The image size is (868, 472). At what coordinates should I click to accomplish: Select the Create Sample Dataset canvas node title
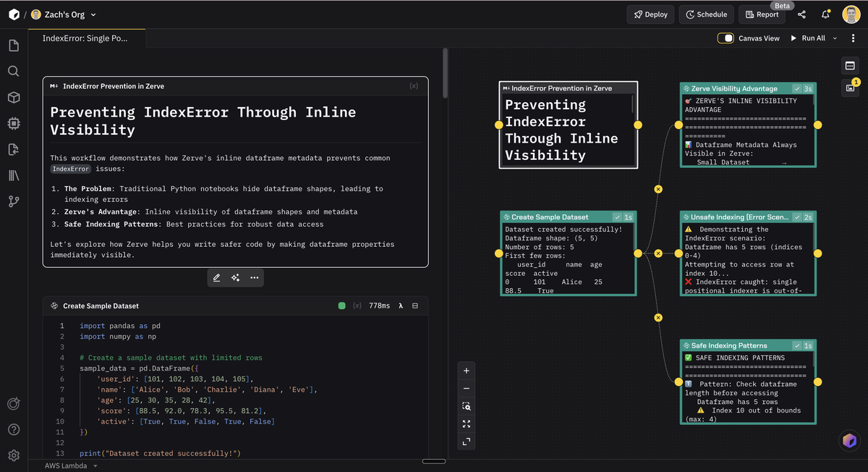pyautogui.click(x=550, y=217)
